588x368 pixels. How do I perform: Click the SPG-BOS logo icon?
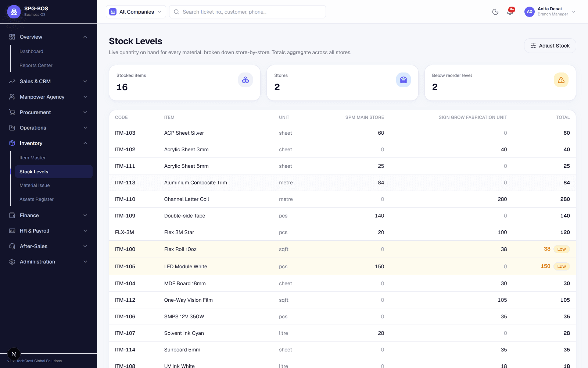(x=14, y=12)
